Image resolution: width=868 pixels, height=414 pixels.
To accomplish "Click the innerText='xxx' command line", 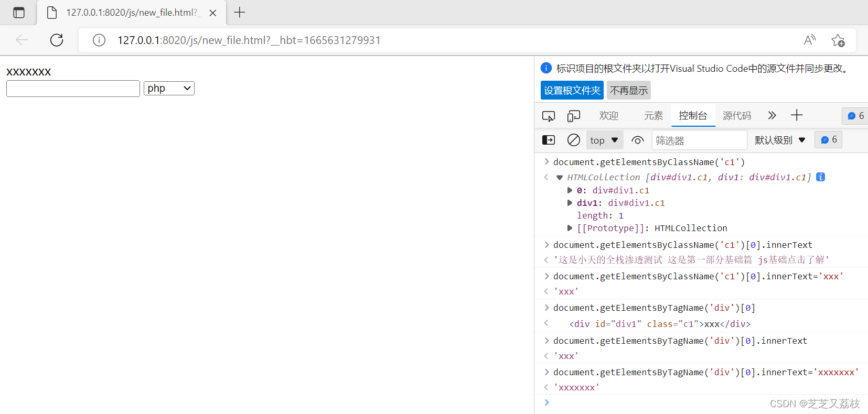I will pos(698,276).
